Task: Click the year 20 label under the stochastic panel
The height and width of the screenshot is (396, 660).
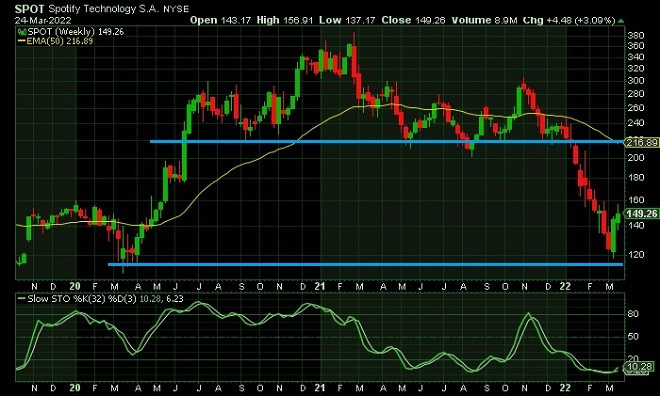Action: click(75, 388)
